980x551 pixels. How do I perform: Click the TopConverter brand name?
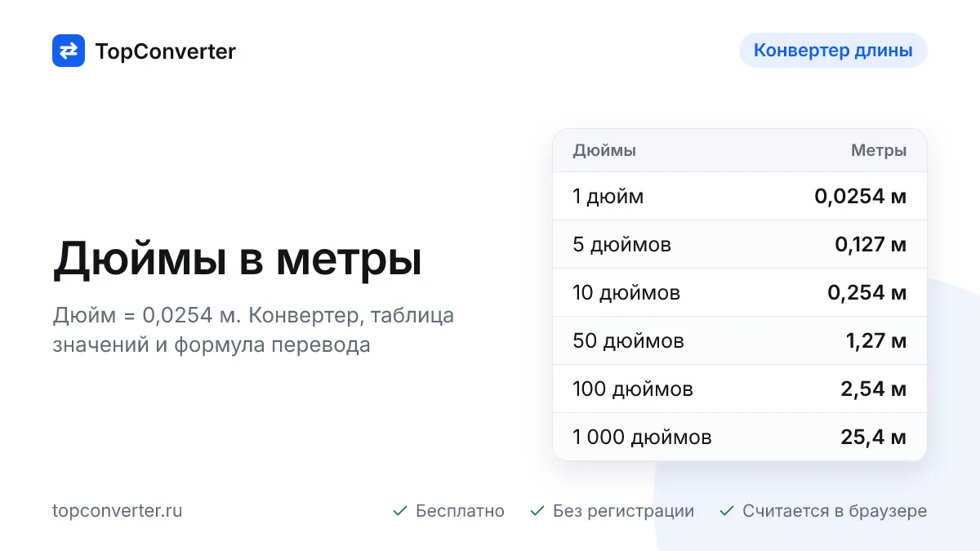[x=166, y=51]
